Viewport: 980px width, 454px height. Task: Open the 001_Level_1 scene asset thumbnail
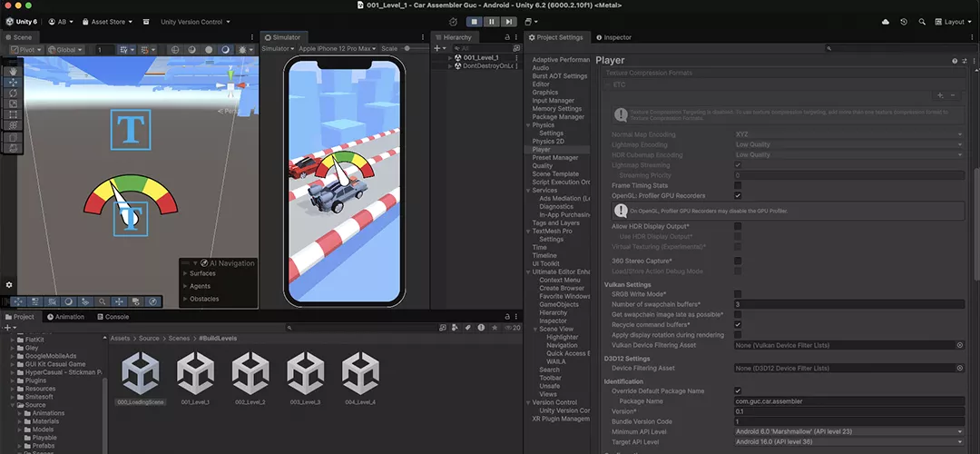(x=195, y=375)
